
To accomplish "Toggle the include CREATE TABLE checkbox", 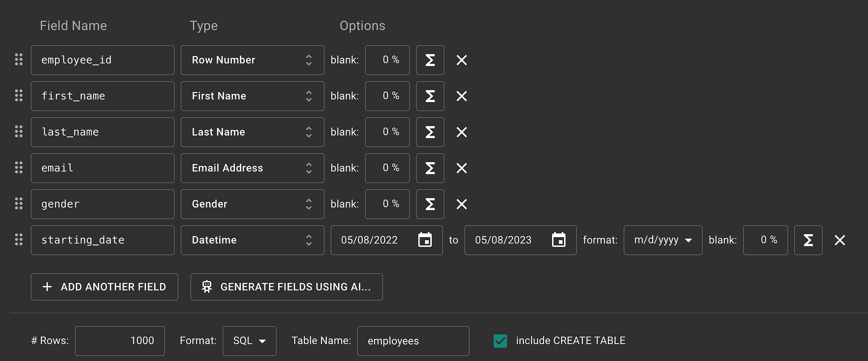I will point(500,341).
